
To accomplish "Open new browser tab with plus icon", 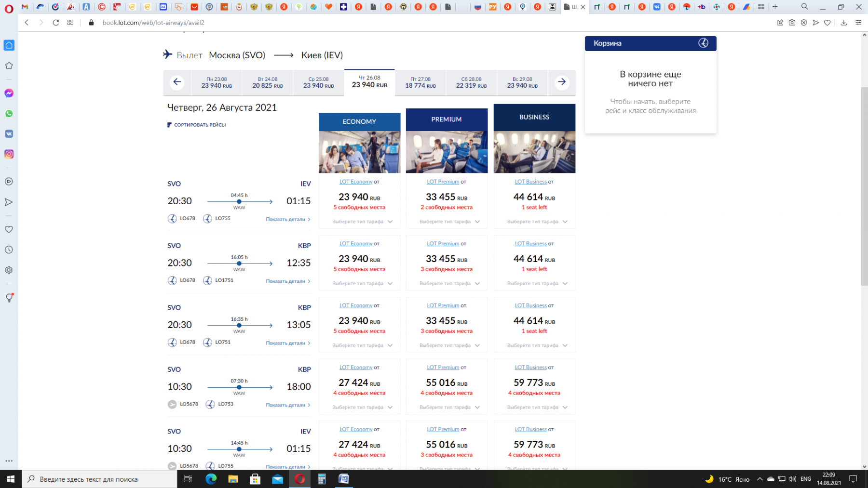I will (x=775, y=7).
